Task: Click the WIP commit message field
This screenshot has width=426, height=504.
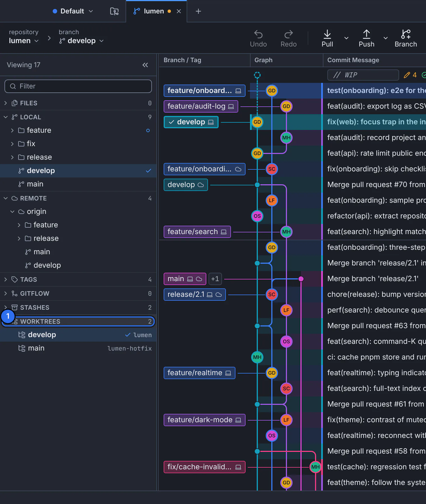Action: (363, 75)
